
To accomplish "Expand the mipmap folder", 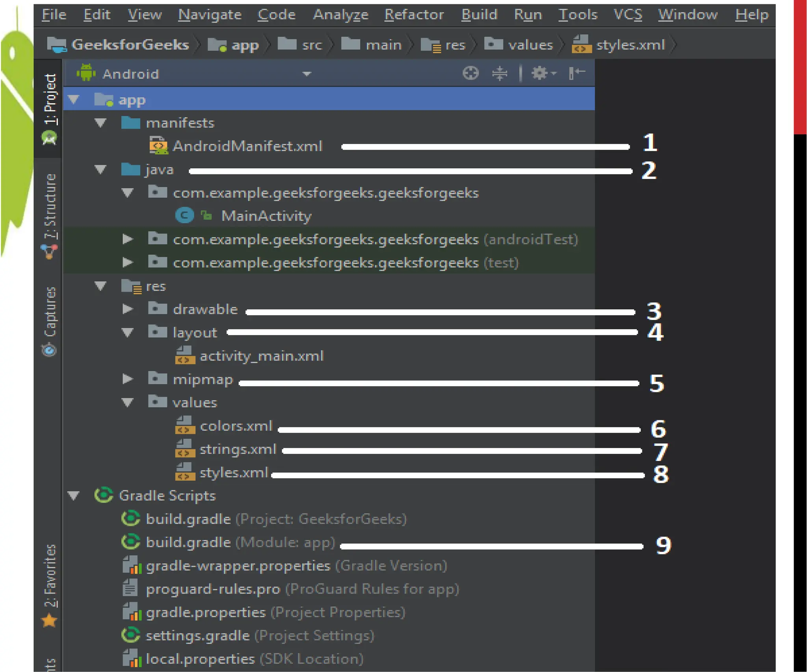I will (127, 379).
